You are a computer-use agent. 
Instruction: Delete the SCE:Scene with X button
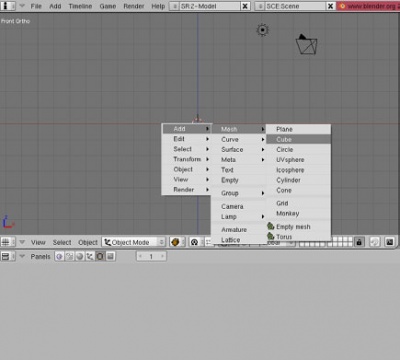click(x=330, y=6)
